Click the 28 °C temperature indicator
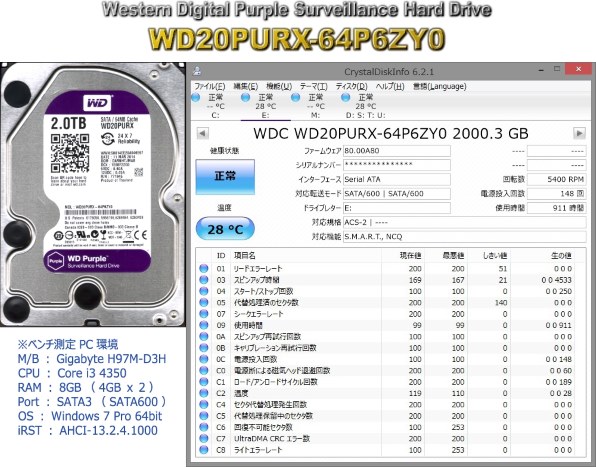This screenshot has height=467, width=596. click(x=225, y=229)
